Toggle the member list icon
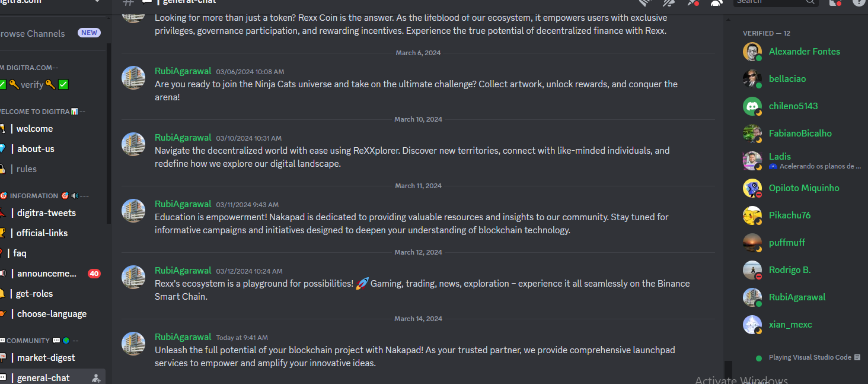Viewport: 868px width, 384px height. click(716, 2)
